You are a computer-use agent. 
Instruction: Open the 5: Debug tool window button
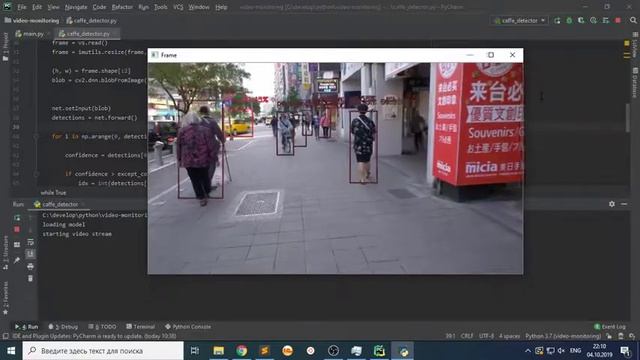(x=63, y=327)
